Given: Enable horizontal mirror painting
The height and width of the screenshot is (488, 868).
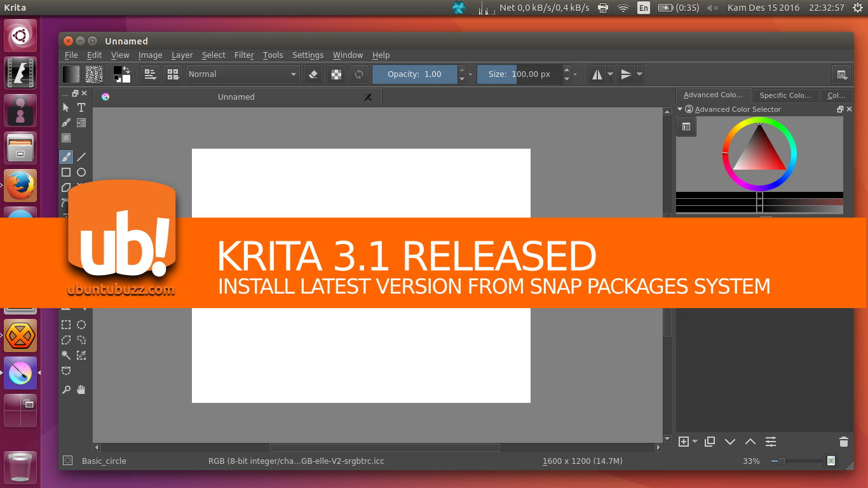Looking at the screenshot, I should [597, 74].
